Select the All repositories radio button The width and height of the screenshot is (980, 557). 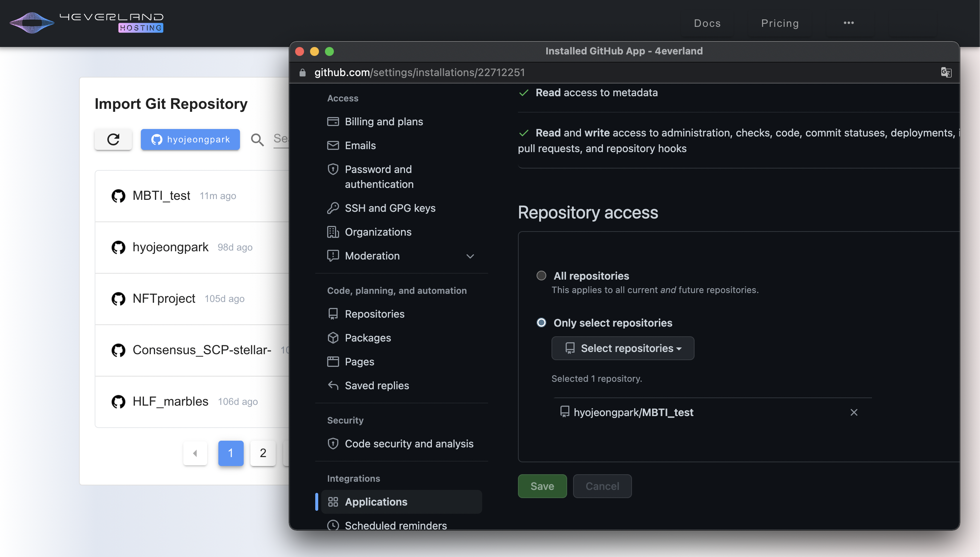click(x=541, y=276)
